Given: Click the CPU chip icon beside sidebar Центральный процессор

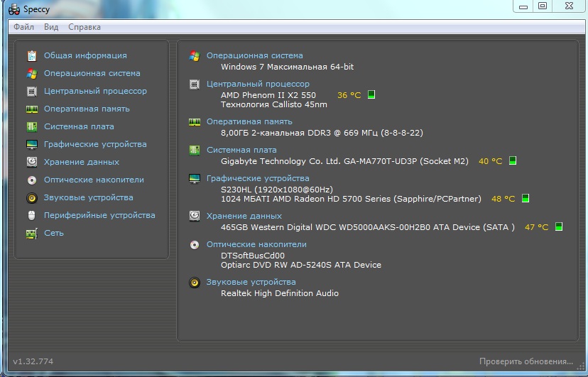Looking at the screenshot, I should point(32,91).
